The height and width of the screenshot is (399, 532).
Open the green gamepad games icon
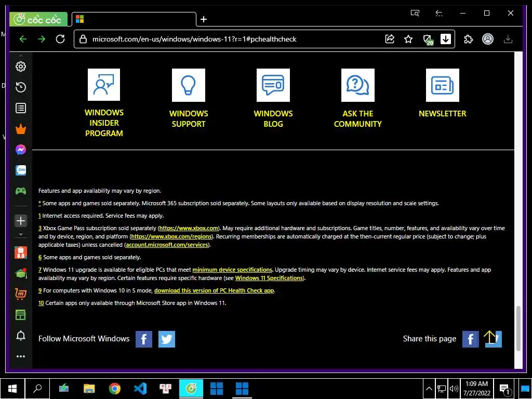pyautogui.click(x=21, y=191)
